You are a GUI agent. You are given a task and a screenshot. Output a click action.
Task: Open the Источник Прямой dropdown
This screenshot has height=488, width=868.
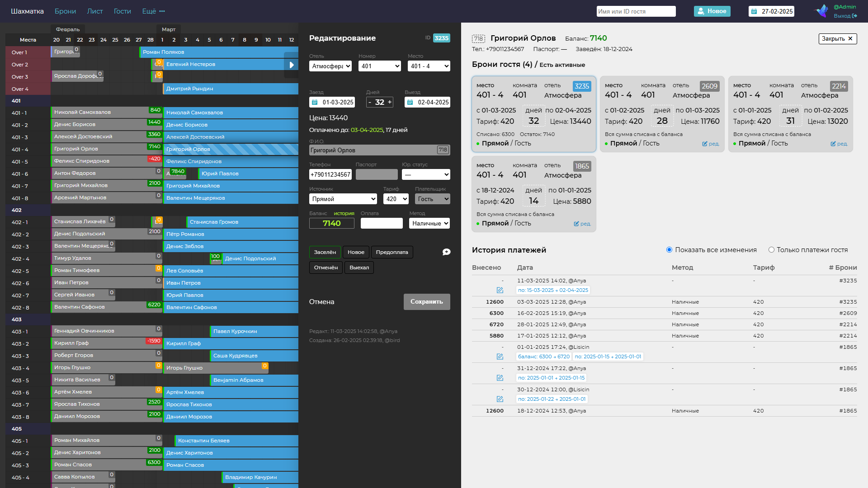[x=343, y=199]
